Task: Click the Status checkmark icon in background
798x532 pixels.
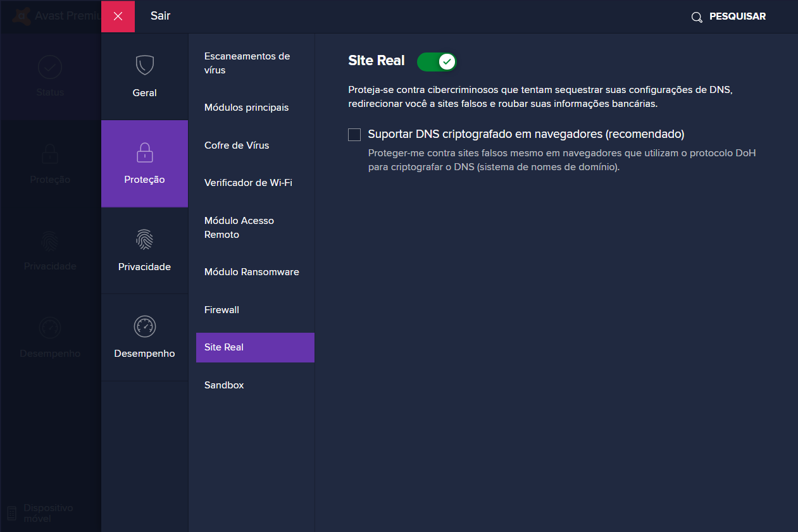Action: tap(49, 66)
